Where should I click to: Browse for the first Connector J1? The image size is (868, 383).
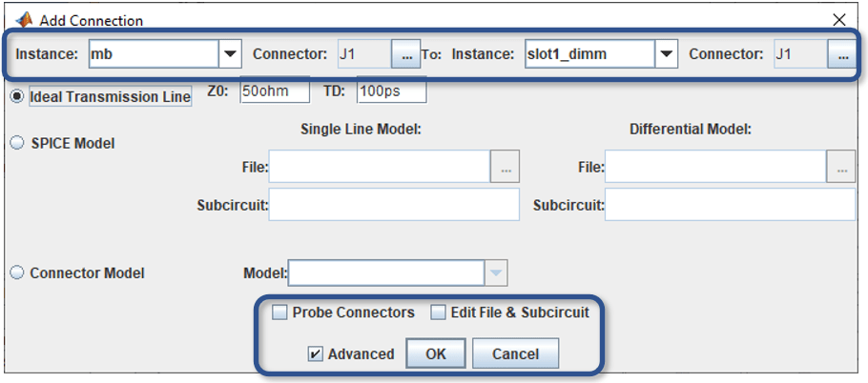coord(406,55)
